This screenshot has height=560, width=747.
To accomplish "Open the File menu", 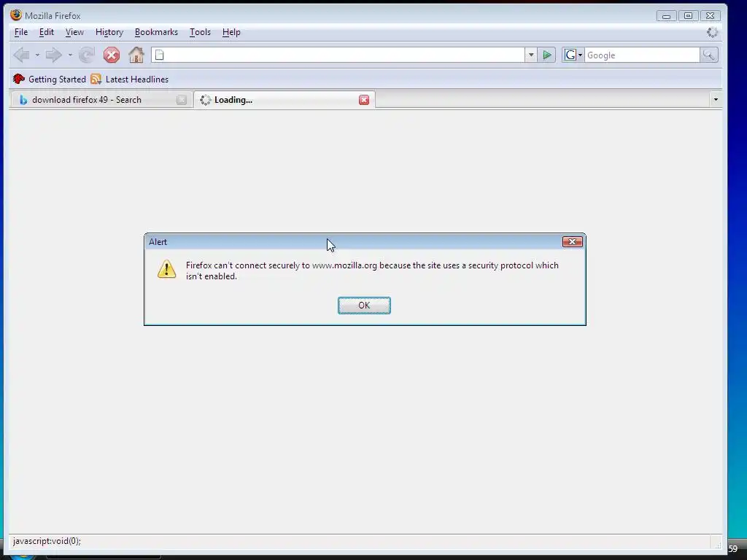I will pos(21,32).
